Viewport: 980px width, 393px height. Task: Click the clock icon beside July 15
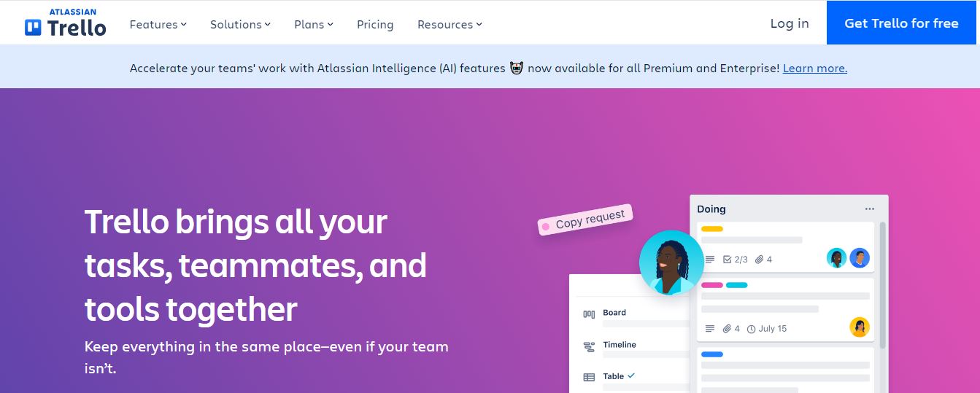[751, 329]
